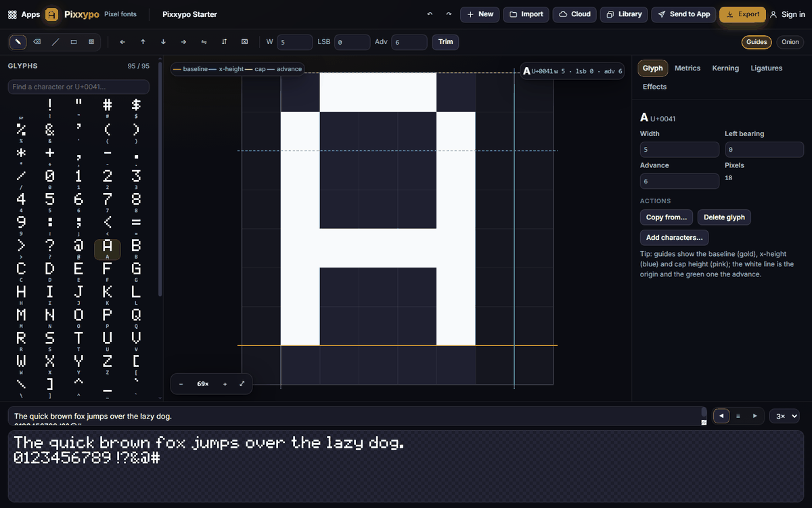Clear glyph pixels icon

[244, 42]
